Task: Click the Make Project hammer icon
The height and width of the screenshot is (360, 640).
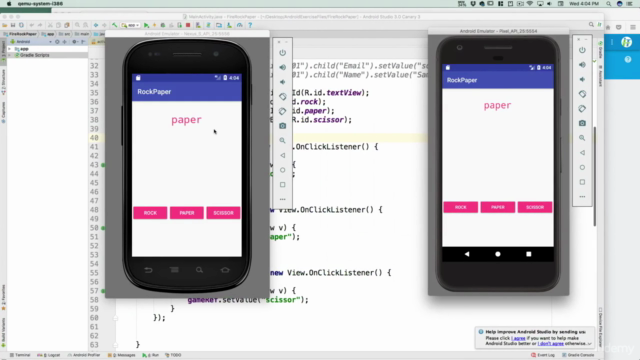Action: coord(115,25)
